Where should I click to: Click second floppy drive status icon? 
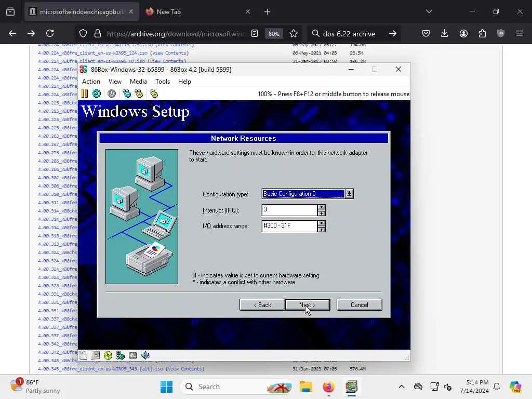(x=96, y=355)
